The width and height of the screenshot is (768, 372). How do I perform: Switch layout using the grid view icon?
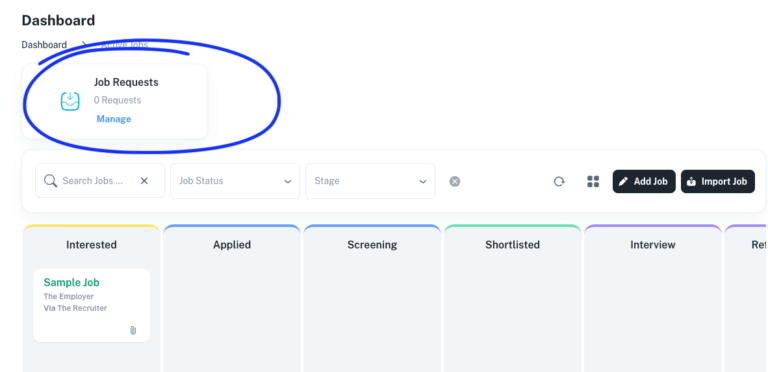click(593, 182)
